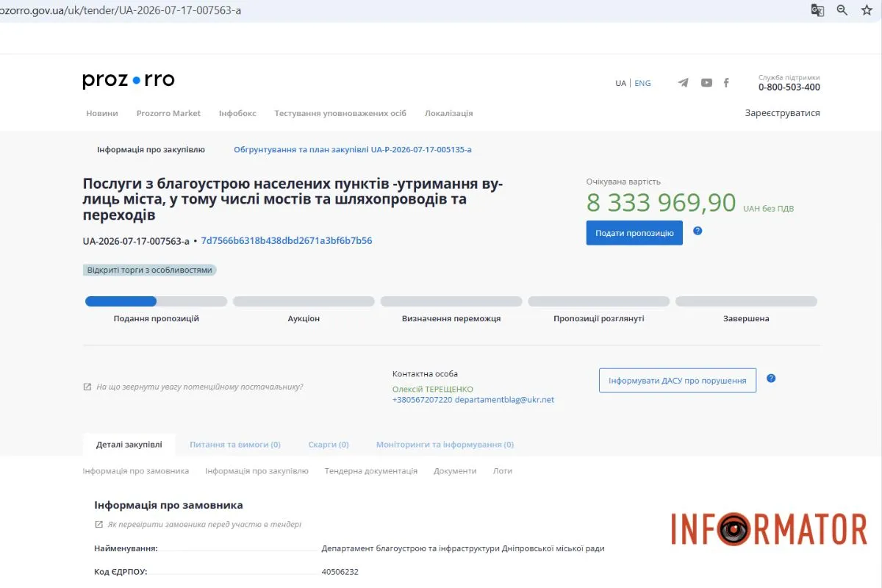Open browser zoom magnifier icon

842,10
